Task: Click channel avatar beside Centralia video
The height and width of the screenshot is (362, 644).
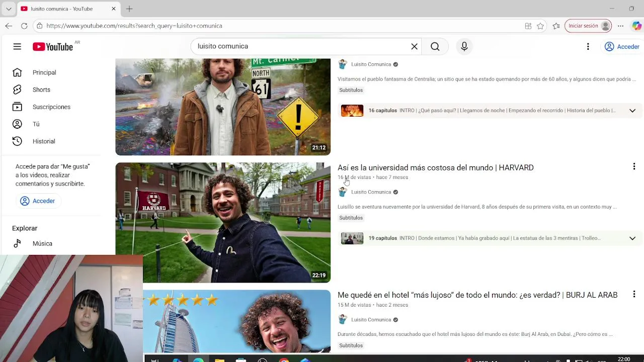Action: [x=343, y=64]
